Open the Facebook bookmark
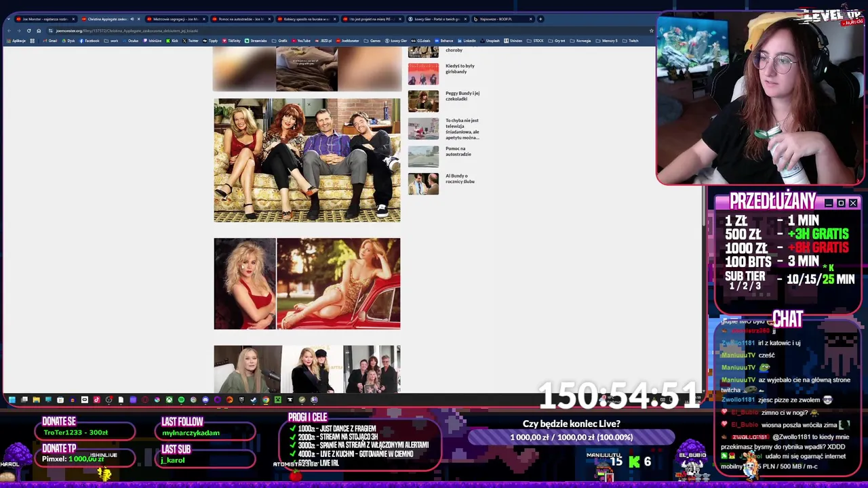 coord(89,41)
